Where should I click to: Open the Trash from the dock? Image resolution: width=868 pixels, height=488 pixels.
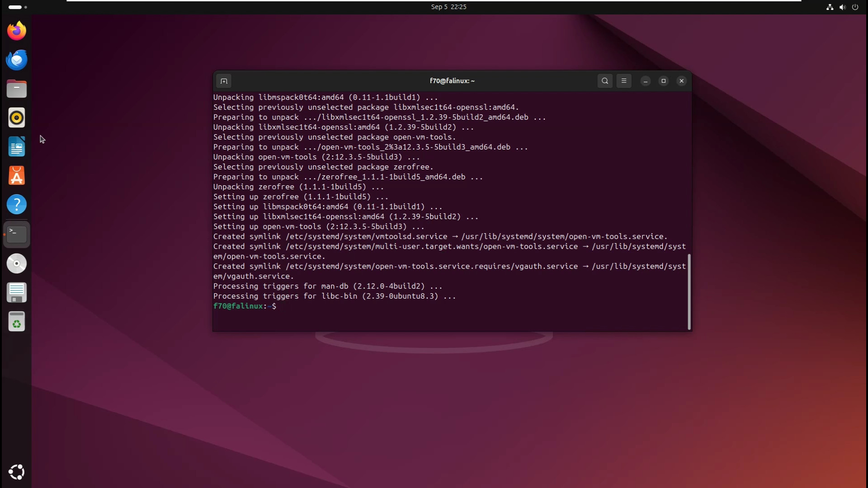(x=17, y=321)
